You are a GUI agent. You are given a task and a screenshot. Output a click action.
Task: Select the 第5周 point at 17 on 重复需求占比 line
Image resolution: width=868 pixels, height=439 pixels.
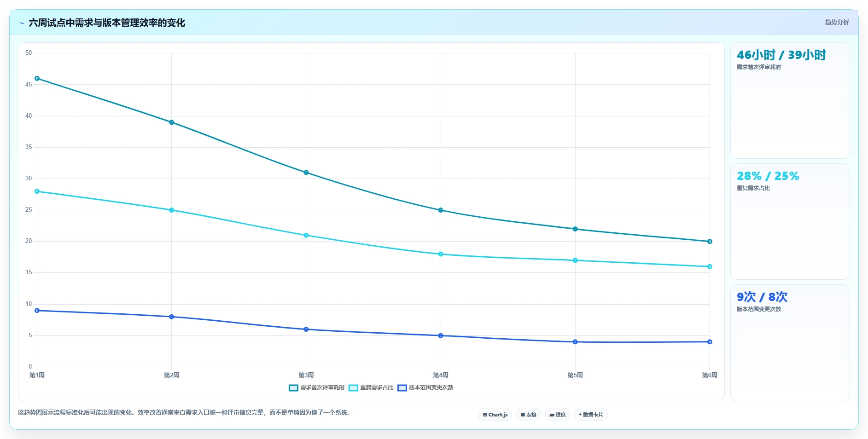click(575, 260)
